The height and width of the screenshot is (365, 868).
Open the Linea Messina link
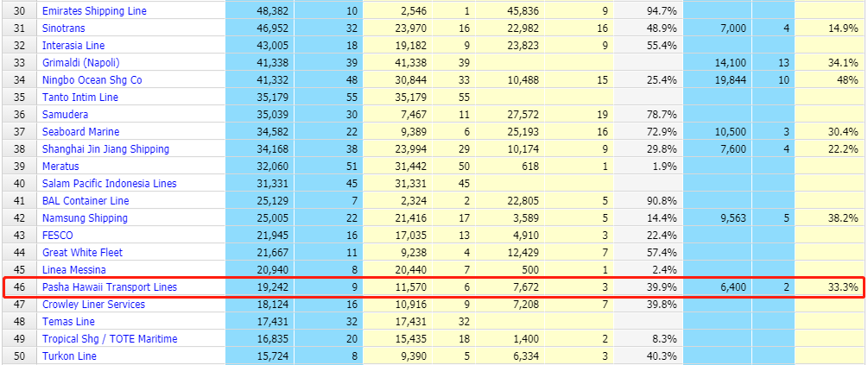coord(74,270)
